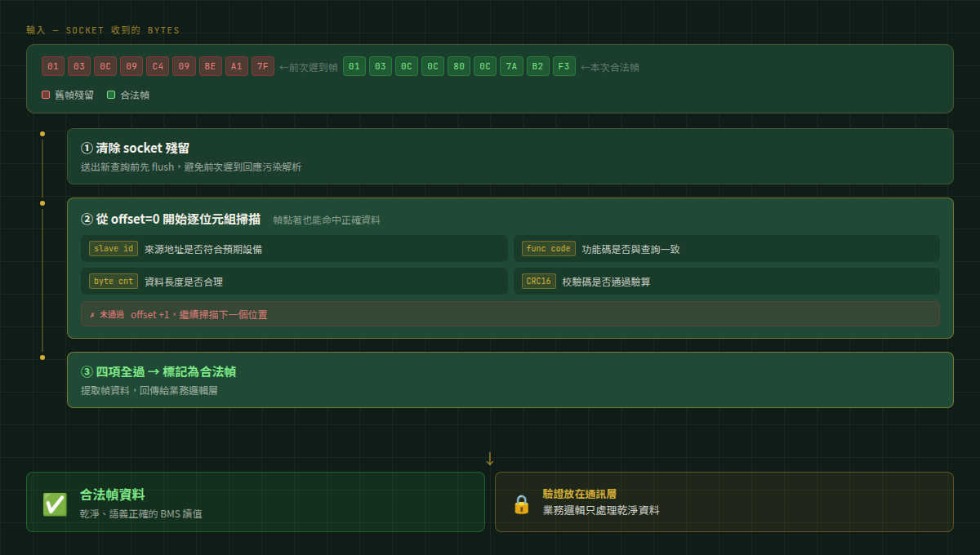
Task: Select the red 7F byte chip
Action: (263, 66)
